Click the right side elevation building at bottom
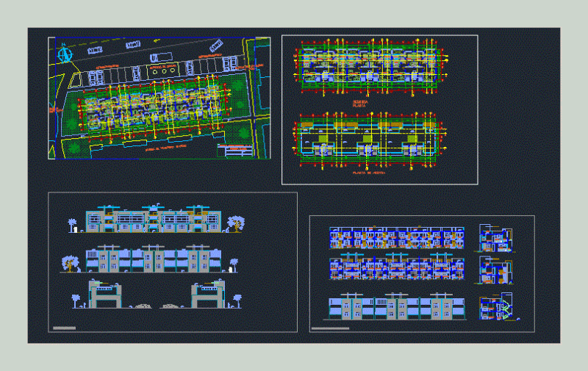The image size is (588, 371). [208, 294]
